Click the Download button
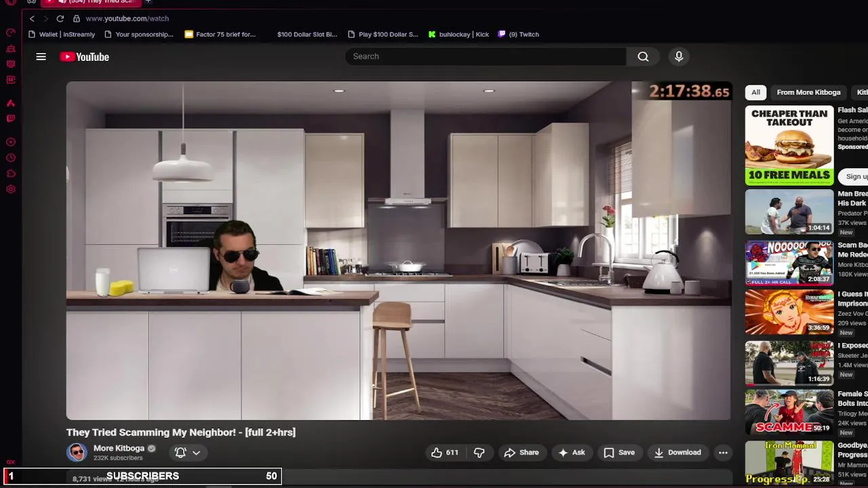 tap(677, 452)
